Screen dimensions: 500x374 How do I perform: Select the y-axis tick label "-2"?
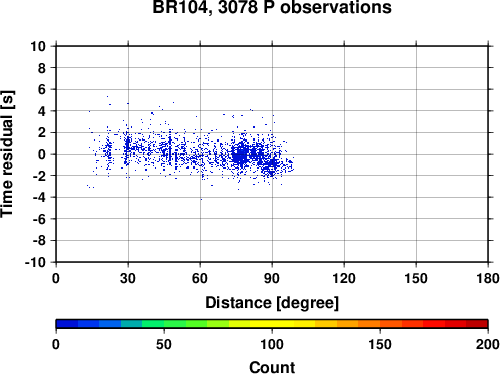click(39, 176)
